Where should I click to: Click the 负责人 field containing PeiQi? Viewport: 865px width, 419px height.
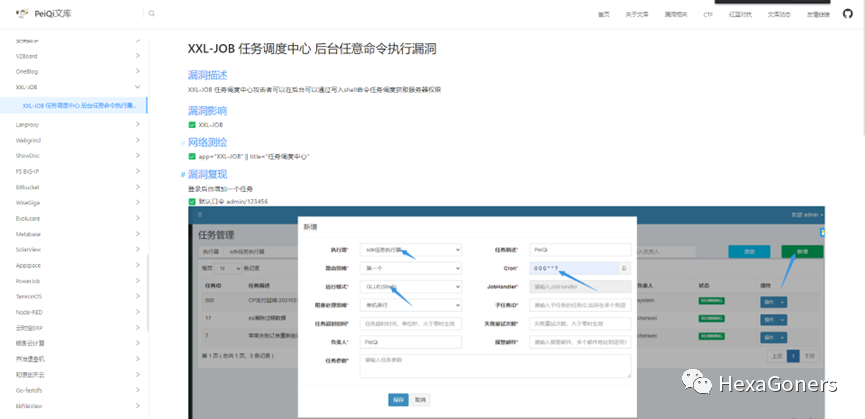pyautogui.click(x=410, y=342)
